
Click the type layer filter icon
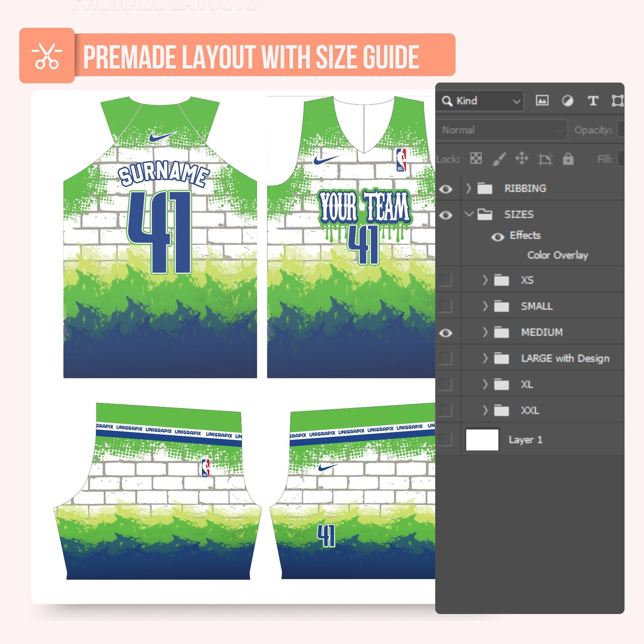(593, 101)
